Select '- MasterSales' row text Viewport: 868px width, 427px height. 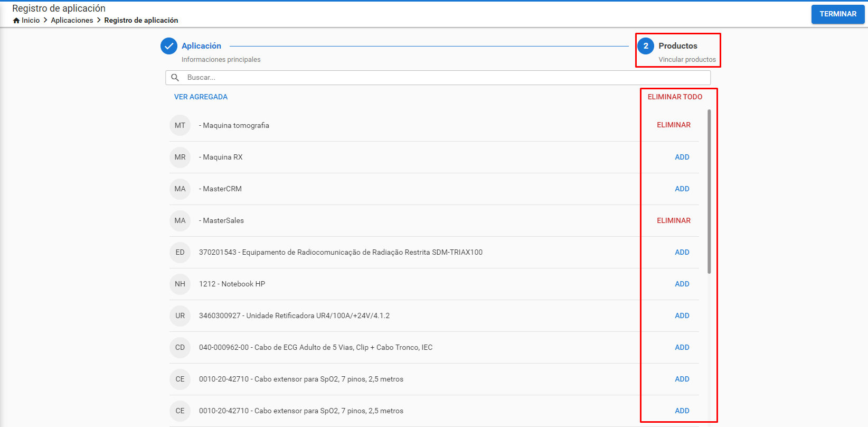coord(221,220)
